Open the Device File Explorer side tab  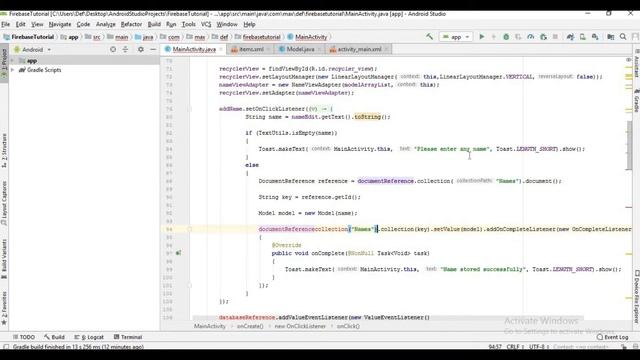point(636,297)
